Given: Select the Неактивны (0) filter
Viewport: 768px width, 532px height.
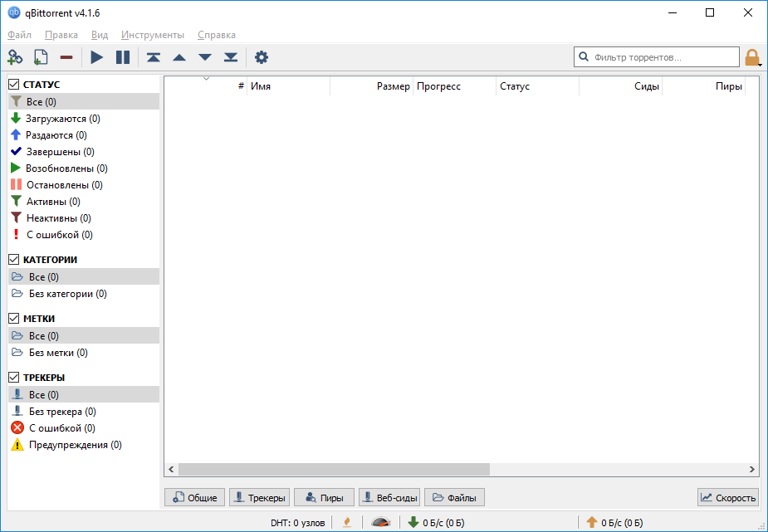Looking at the screenshot, I should pyautogui.click(x=84, y=218).
